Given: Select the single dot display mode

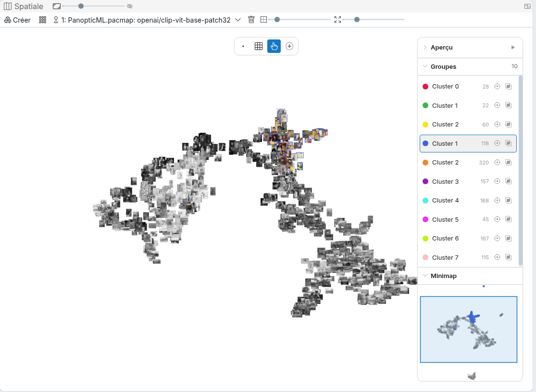Looking at the screenshot, I should (243, 46).
